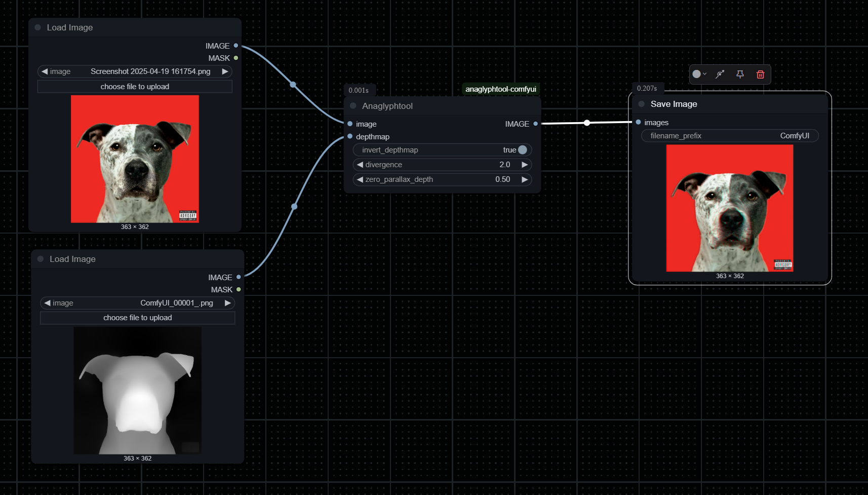Click red dog preview in top Load Image node
The width and height of the screenshot is (868, 495).
135,159
